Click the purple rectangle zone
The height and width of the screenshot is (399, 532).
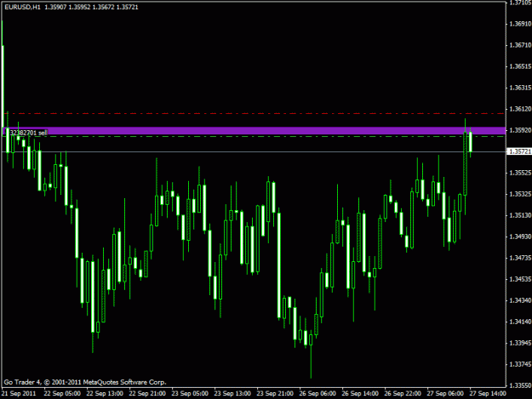pos(255,130)
